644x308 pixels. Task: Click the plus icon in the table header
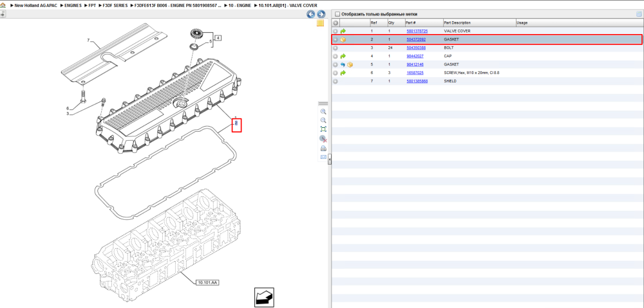coord(336,23)
